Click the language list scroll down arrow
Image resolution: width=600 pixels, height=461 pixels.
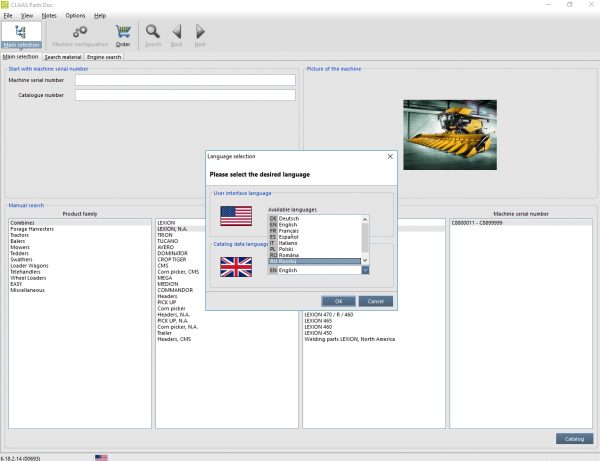pyautogui.click(x=365, y=260)
